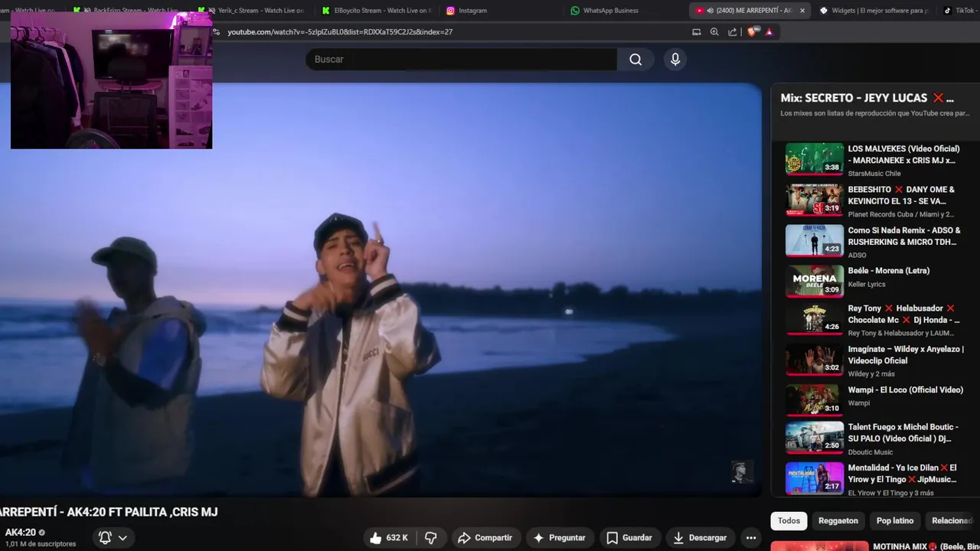The image size is (980, 551).
Task: Click the playing video frame
Action: [x=381, y=290]
